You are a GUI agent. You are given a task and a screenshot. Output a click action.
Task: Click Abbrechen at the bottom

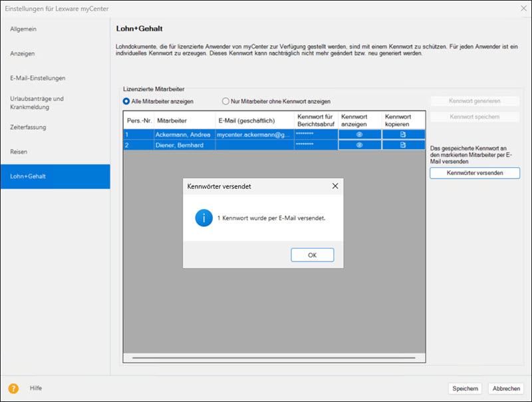pyautogui.click(x=506, y=389)
